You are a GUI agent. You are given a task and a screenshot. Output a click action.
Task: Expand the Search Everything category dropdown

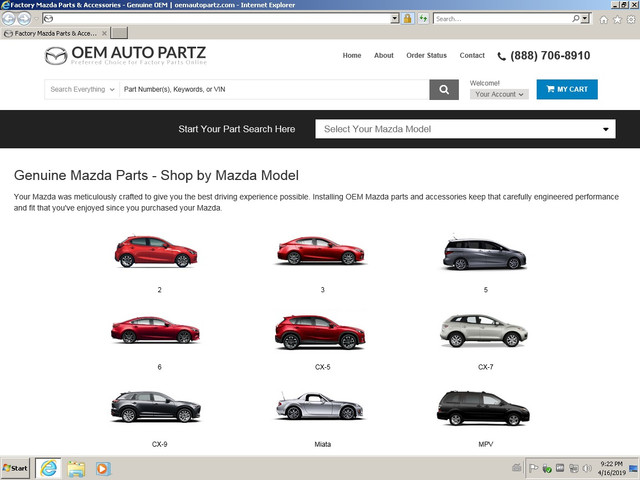tap(82, 89)
